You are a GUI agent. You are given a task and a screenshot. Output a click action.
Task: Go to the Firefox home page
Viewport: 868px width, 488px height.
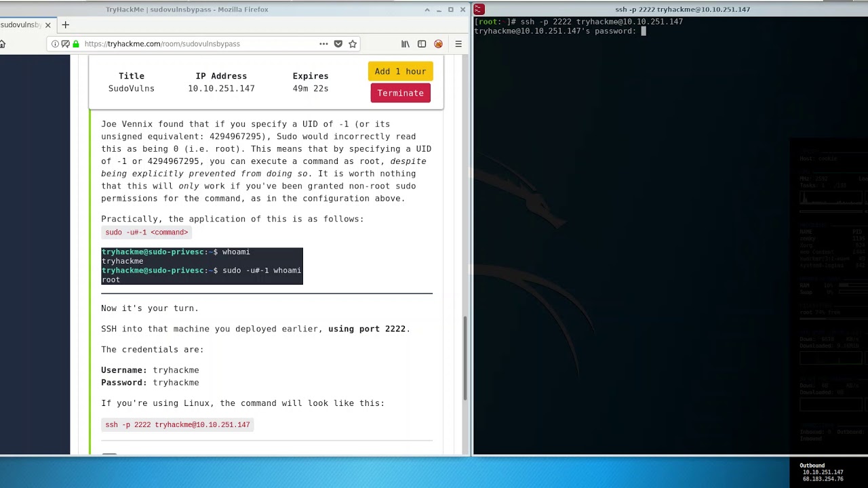coord(2,44)
